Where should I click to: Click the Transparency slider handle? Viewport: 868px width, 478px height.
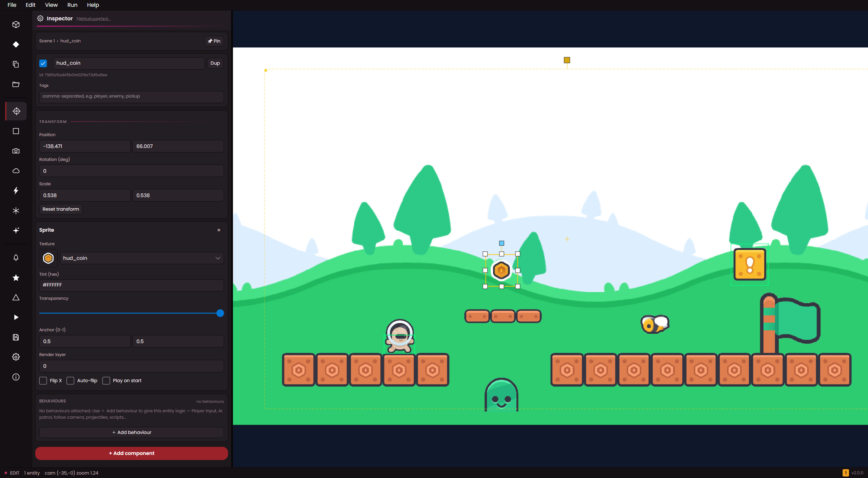(x=220, y=313)
